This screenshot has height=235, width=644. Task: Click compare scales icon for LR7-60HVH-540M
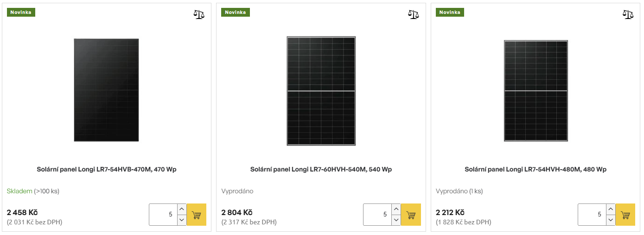click(x=413, y=14)
